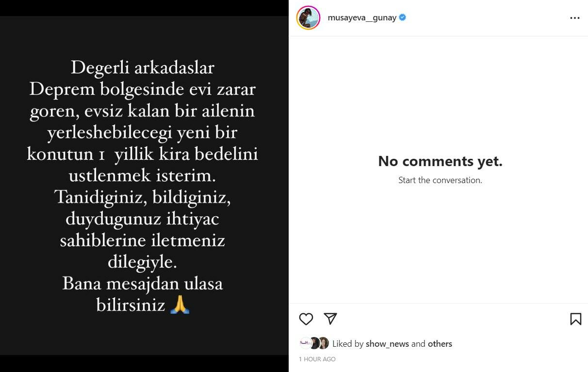The height and width of the screenshot is (372, 588).
Task: View the others who liked the post
Action: pyautogui.click(x=440, y=344)
